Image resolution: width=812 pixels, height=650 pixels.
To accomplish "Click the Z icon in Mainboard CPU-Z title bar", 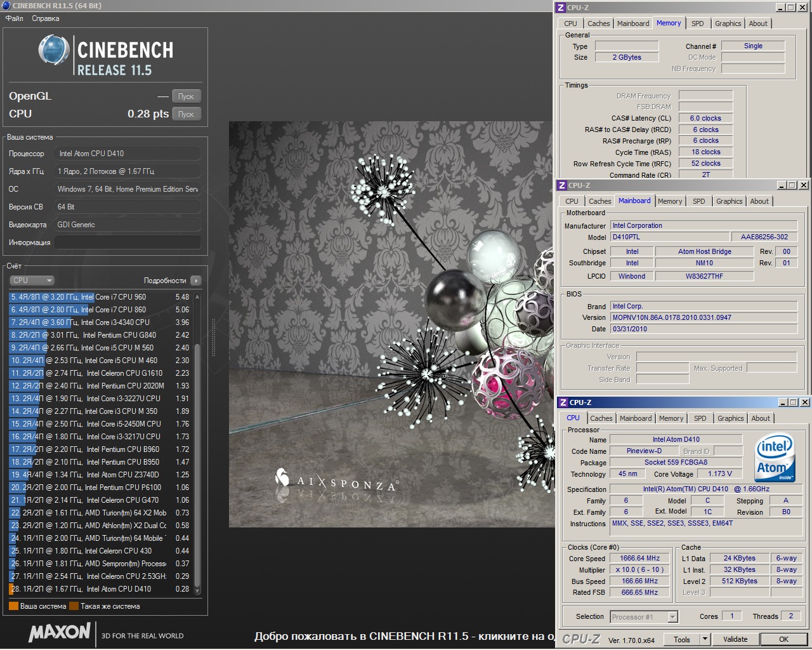I will (562, 185).
